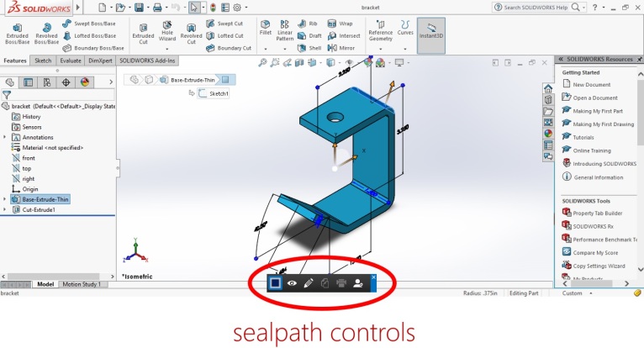The height and width of the screenshot is (348, 644).
Task: Select the Rib feature
Action: pos(308,24)
